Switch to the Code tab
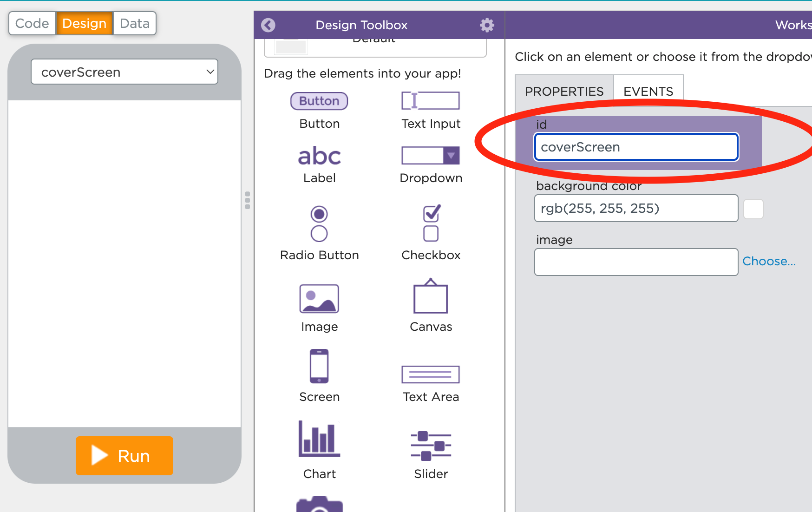The width and height of the screenshot is (812, 512). click(x=32, y=24)
